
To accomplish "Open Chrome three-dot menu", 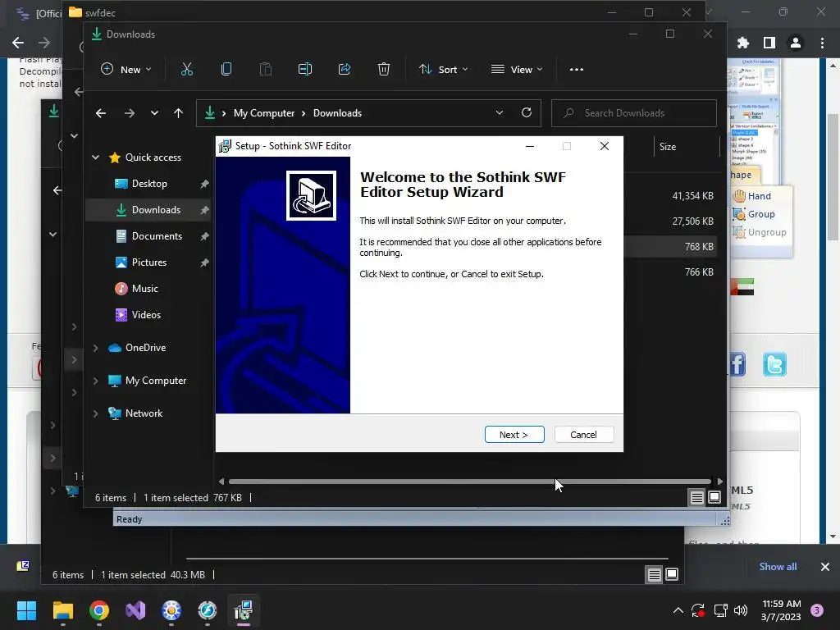I will 822,43.
